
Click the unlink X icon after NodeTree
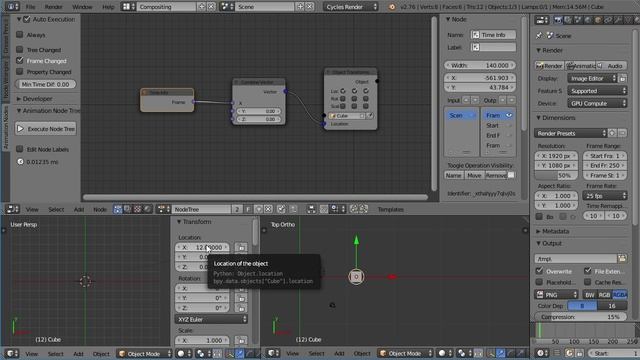coord(268,209)
